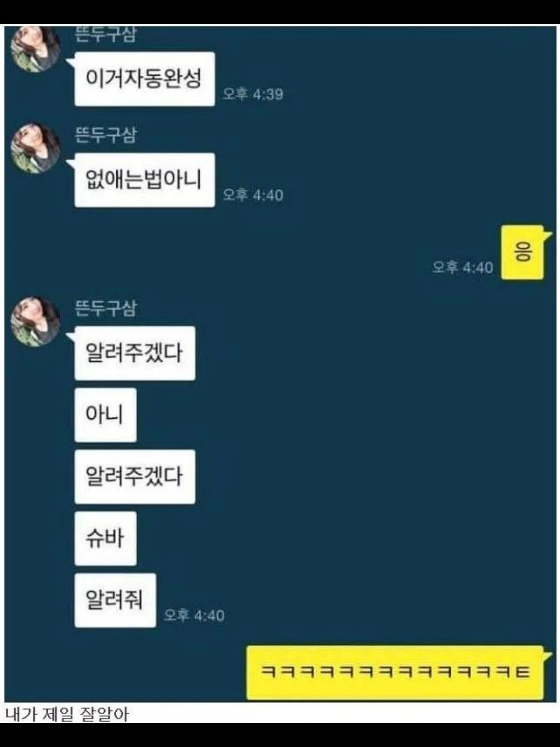560x747 pixels.
Task: Open sender name 뜬두구삼 above 없애는법아니
Action: point(105,135)
